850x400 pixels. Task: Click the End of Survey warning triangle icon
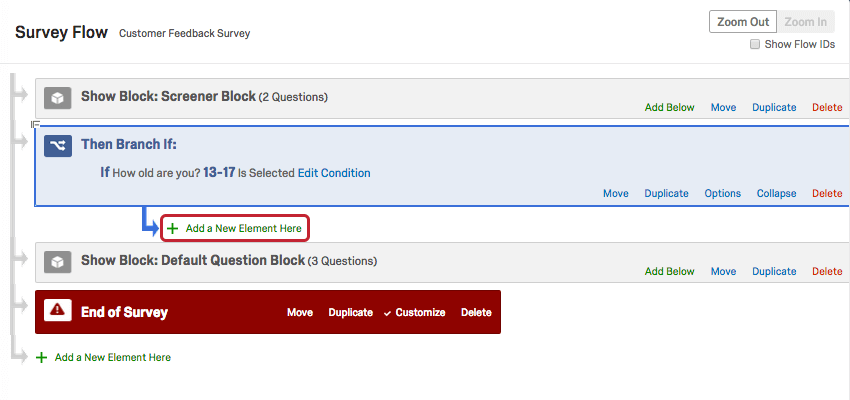pyautogui.click(x=58, y=312)
